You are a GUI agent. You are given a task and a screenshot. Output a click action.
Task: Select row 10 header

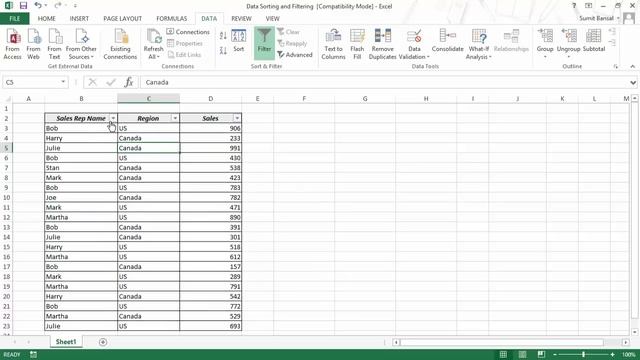[x=6, y=197]
